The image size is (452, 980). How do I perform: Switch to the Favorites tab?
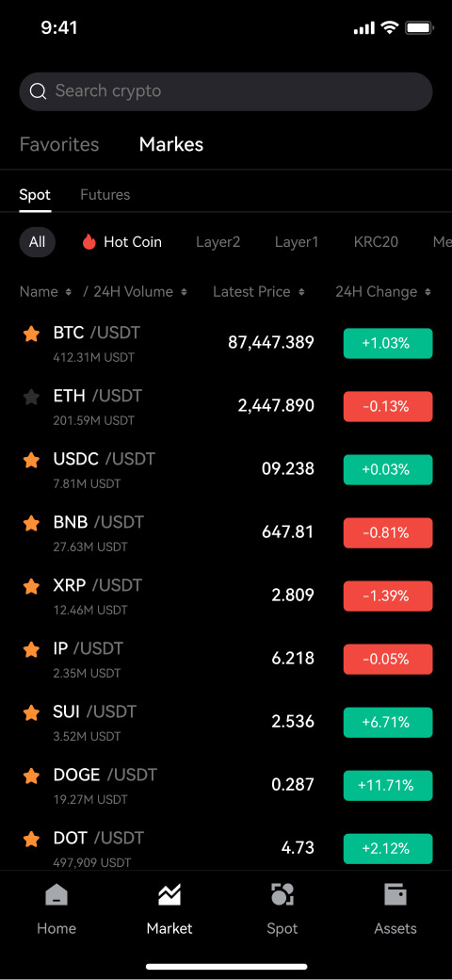click(59, 144)
